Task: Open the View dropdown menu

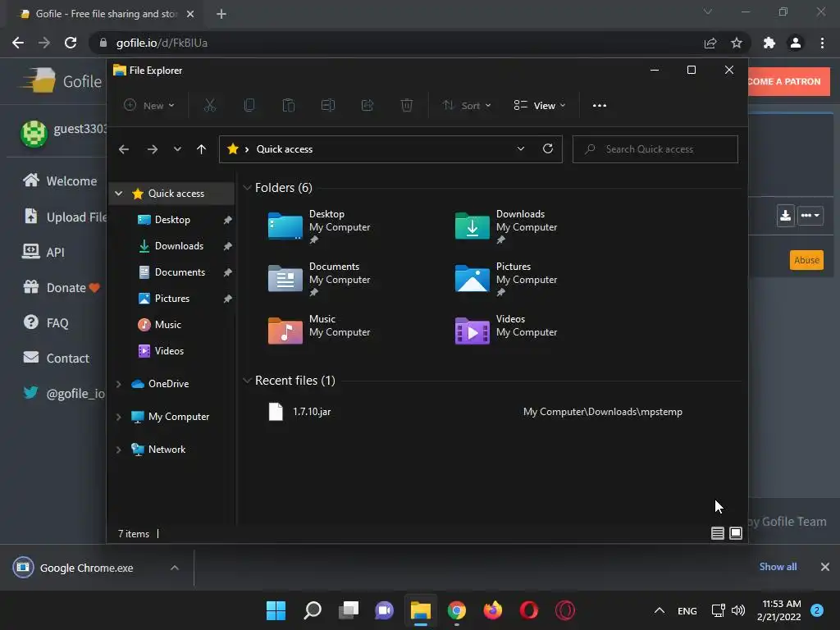Action: coord(540,106)
